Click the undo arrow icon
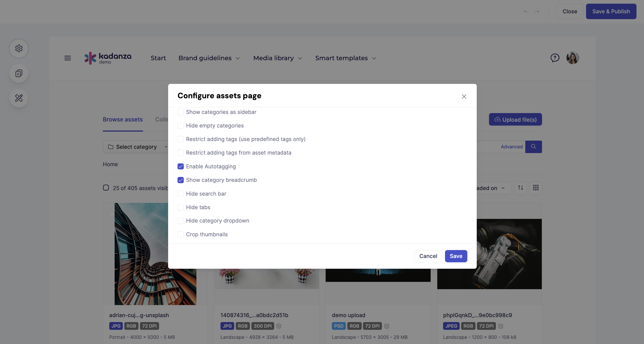644x344 pixels. (526, 12)
